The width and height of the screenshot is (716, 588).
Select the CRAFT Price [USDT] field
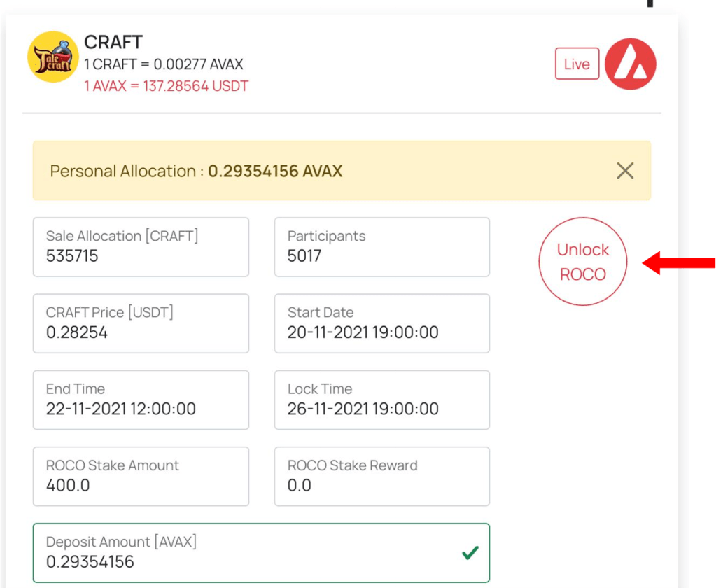coord(141,323)
